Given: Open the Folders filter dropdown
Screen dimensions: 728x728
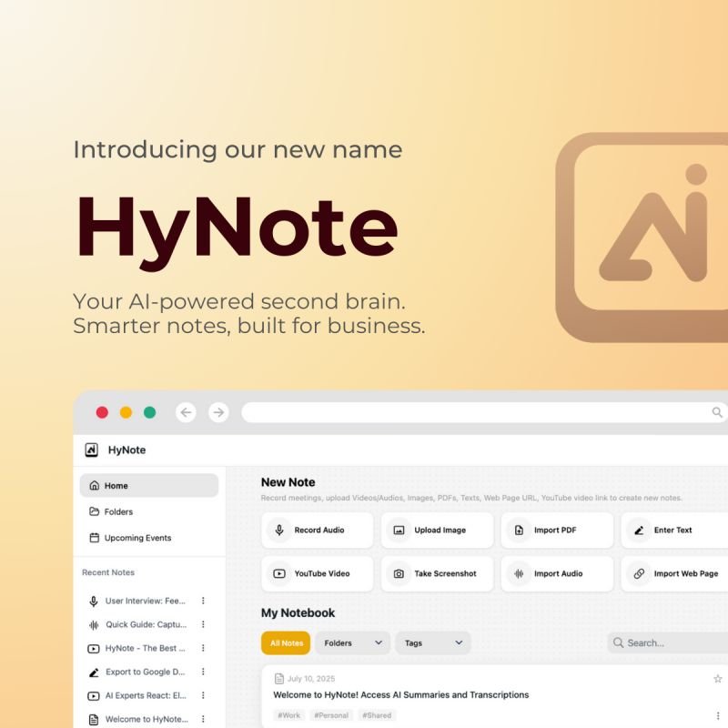Looking at the screenshot, I should click(x=352, y=643).
